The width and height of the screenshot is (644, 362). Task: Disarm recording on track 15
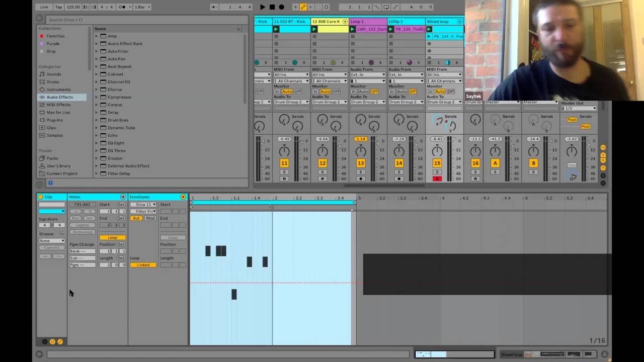(437, 178)
